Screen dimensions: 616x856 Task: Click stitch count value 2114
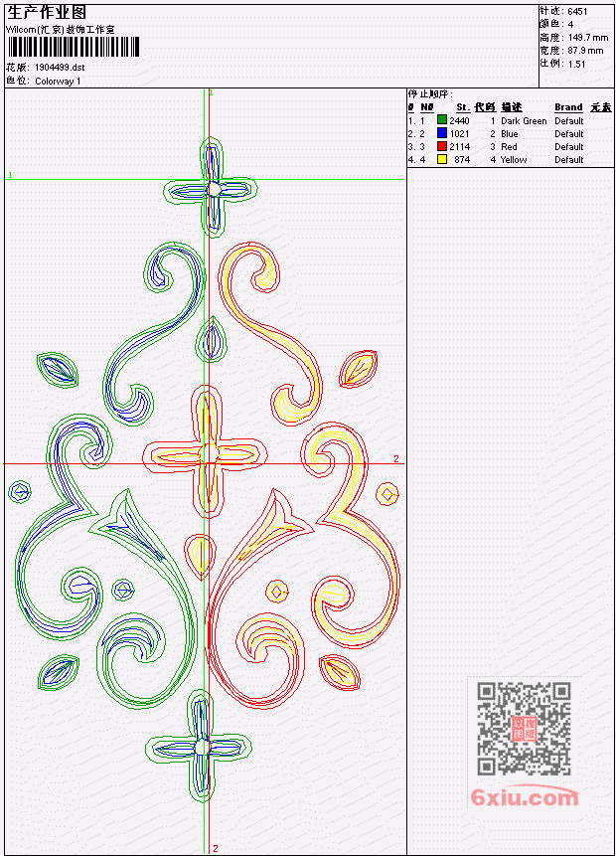[459, 147]
